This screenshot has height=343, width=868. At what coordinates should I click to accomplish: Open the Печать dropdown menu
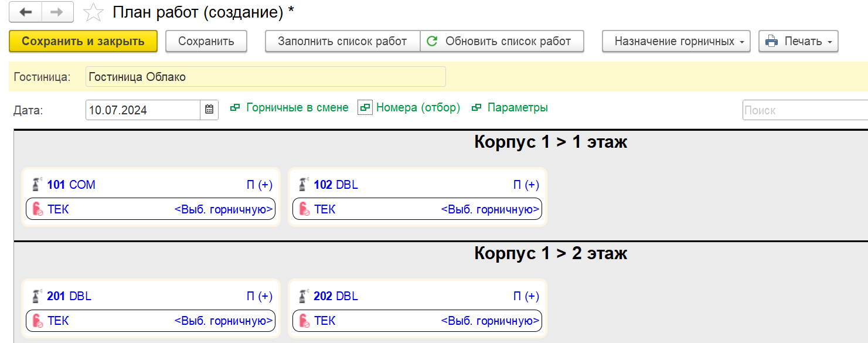[x=798, y=42]
